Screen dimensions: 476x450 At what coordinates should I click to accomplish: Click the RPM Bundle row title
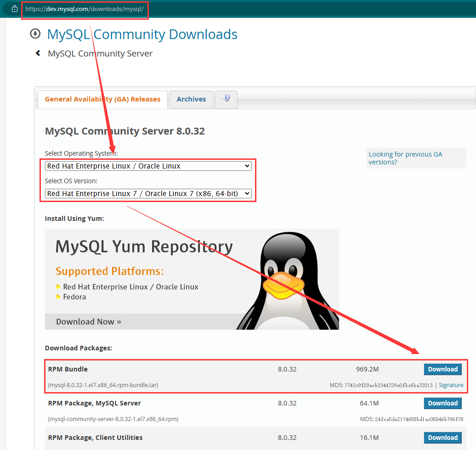pos(68,369)
